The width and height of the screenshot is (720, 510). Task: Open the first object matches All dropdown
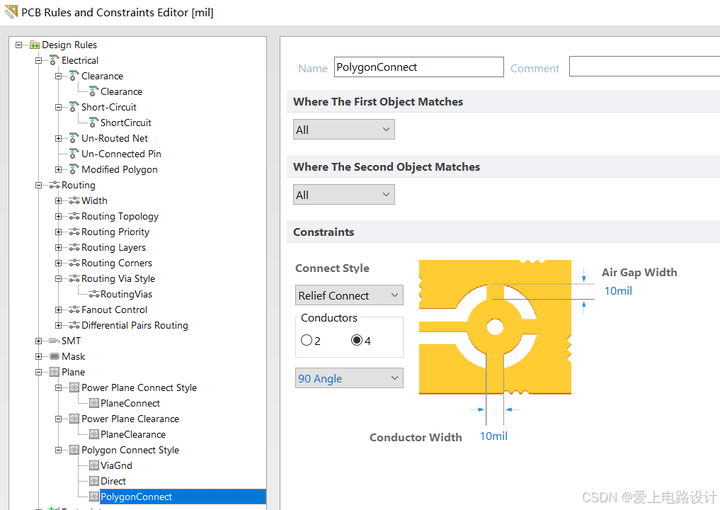[x=343, y=130]
